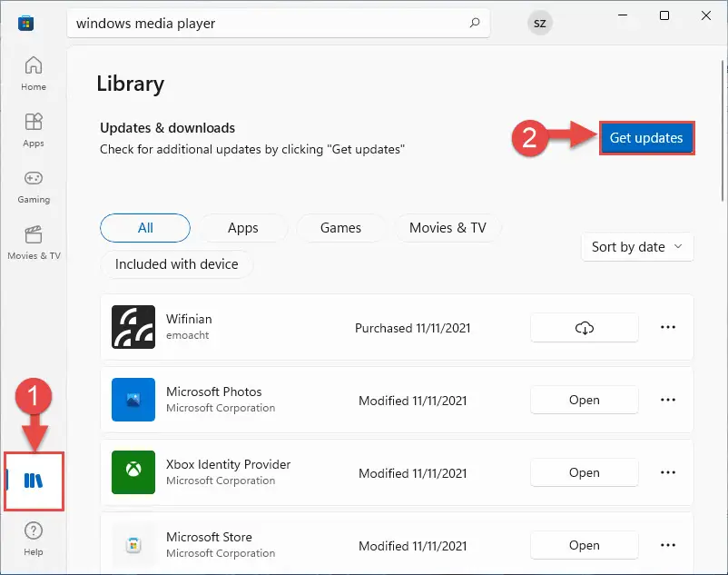Click Purchased 11/11/2021 text
Screen dimensions: 728x575
(413, 328)
